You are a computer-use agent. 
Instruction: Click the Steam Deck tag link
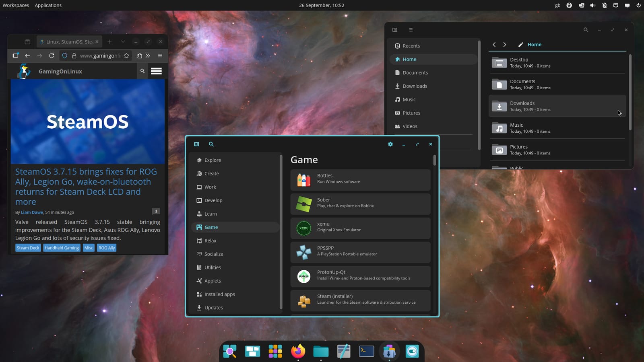click(x=28, y=248)
